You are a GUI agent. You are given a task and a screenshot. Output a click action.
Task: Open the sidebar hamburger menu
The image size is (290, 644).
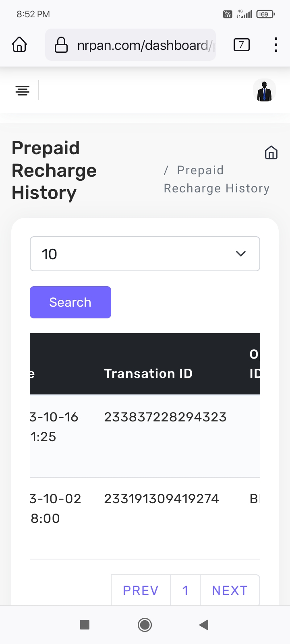pyautogui.click(x=23, y=91)
